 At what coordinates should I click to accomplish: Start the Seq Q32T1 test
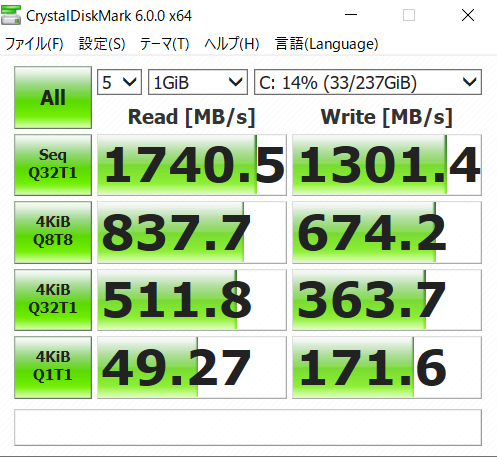[x=53, y=165]
